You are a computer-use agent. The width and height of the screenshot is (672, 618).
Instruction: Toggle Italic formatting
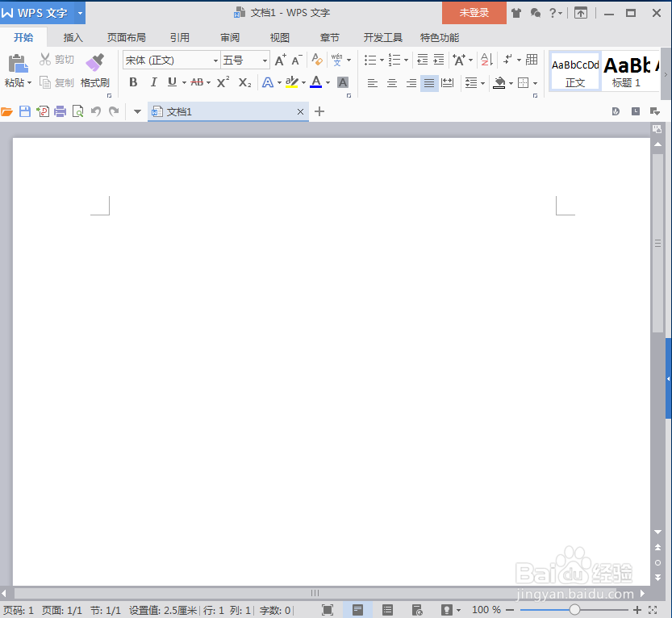click(153, 81)
